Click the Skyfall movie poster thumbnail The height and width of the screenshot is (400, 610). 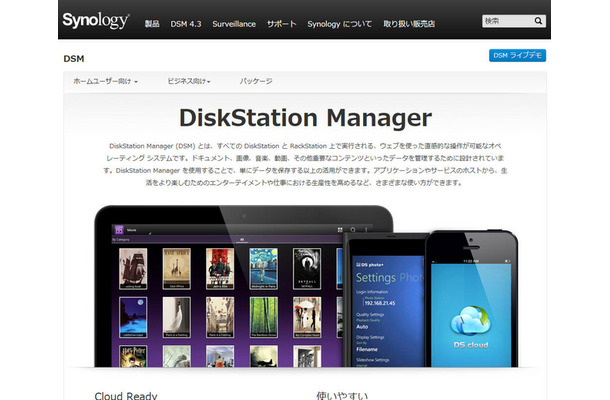click(x=307, y=268)
